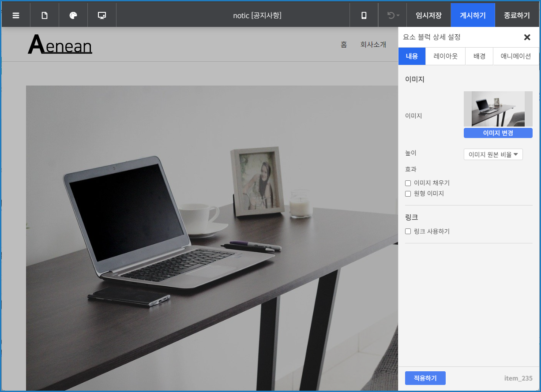
Task: Click the undo arrow icon
Action: click(391, 15)
